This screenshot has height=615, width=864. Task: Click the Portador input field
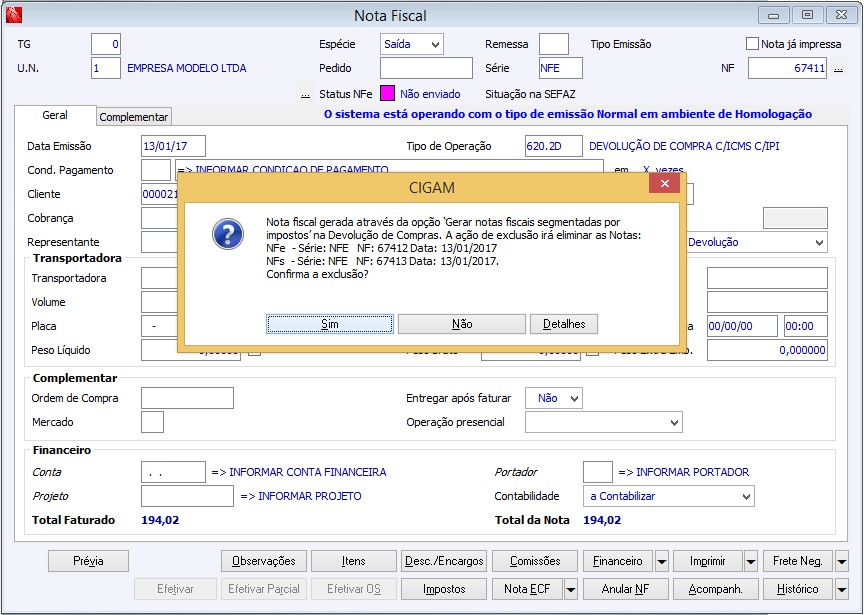598,472
